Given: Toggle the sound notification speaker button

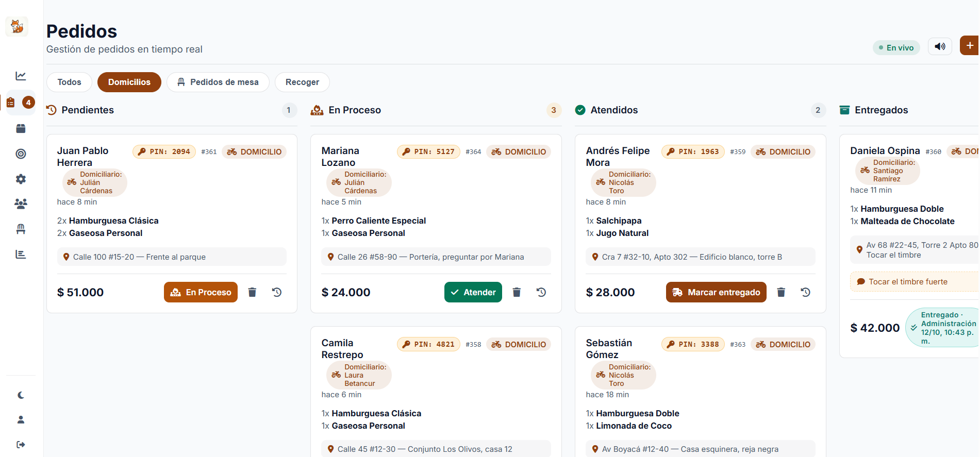Looking at the screenshot, I should coord(940,46).
